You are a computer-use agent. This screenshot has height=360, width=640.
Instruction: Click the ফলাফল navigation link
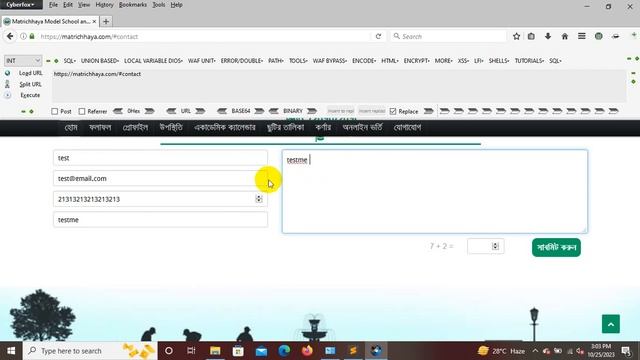[100, 127]
